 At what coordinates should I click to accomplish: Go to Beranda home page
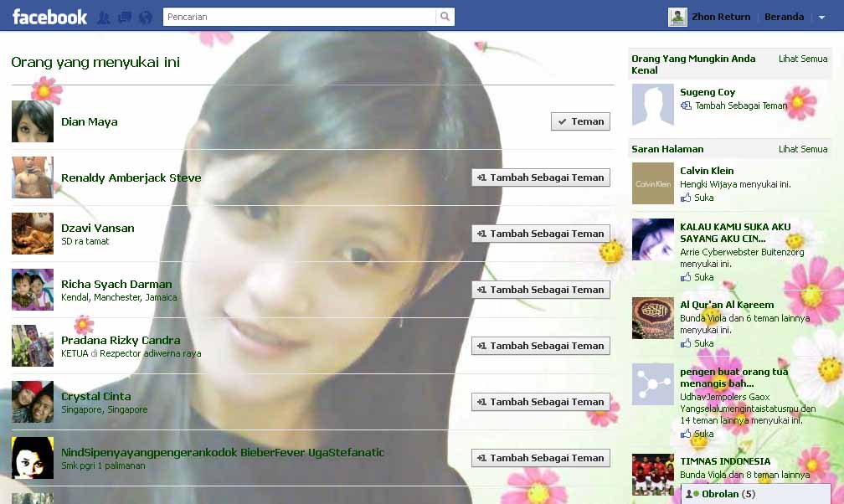[x=785, y=17]
